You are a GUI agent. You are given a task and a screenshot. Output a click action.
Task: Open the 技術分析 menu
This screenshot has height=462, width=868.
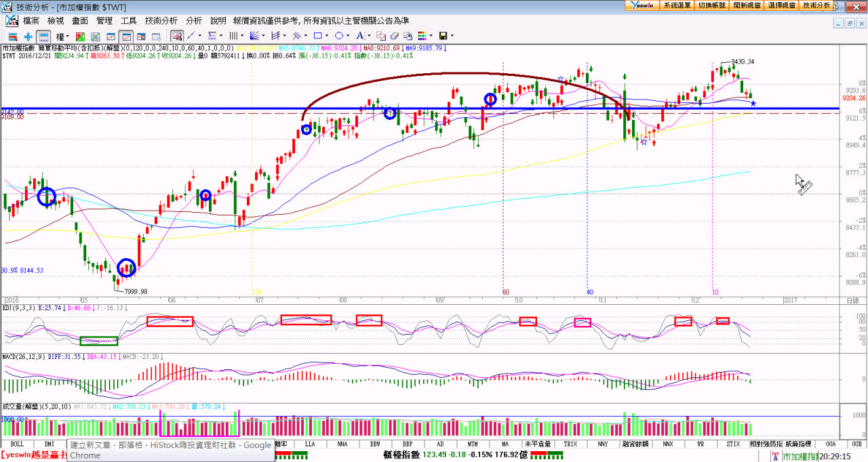coord(161,21)
